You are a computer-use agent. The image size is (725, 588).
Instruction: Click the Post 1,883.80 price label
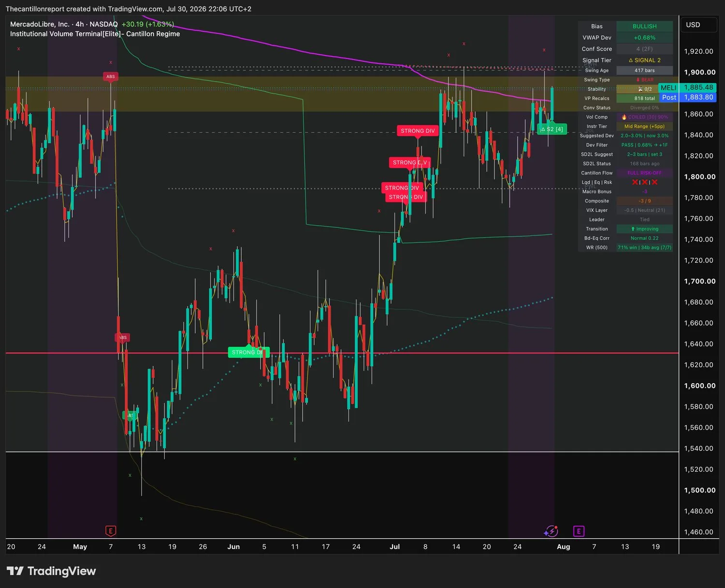pos(688,97)
